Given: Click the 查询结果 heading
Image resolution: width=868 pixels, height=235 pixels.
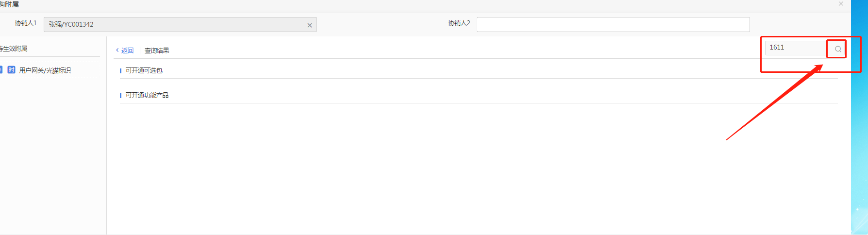Looking at the screenshot, I should coord(157,50).
